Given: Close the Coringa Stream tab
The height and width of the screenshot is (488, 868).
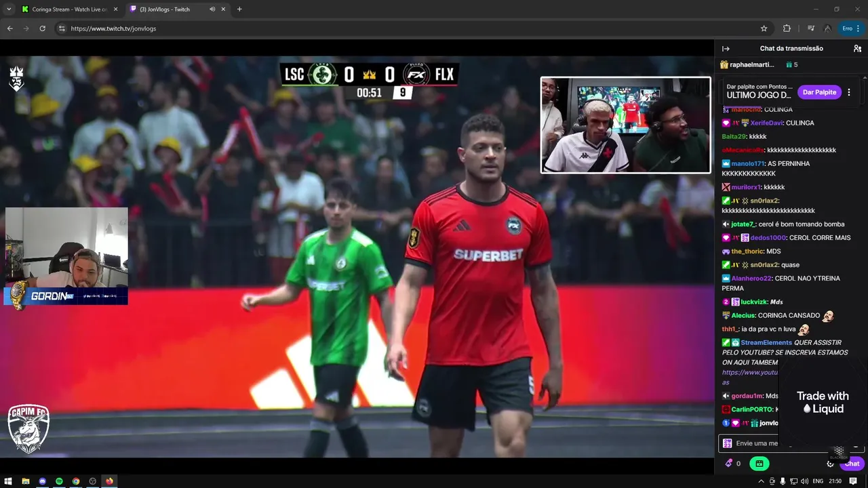Looking at the screenshot, I should [x=115, y=9].
